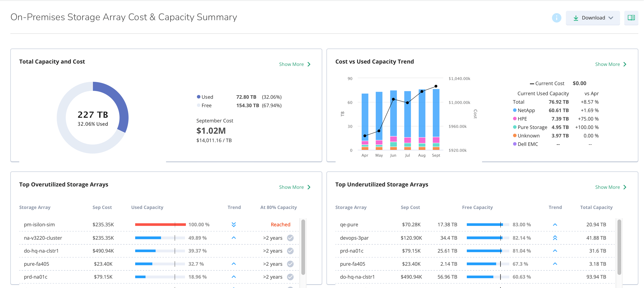644x288 pixels.
Task: Click the 76.92 TB total used capacity
Action: point(559,102)
